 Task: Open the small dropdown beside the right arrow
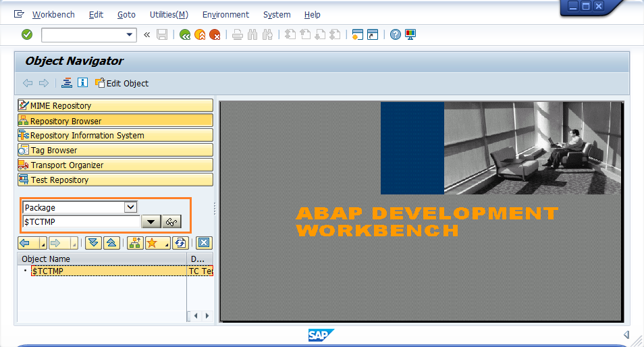[x=74, y=244]
